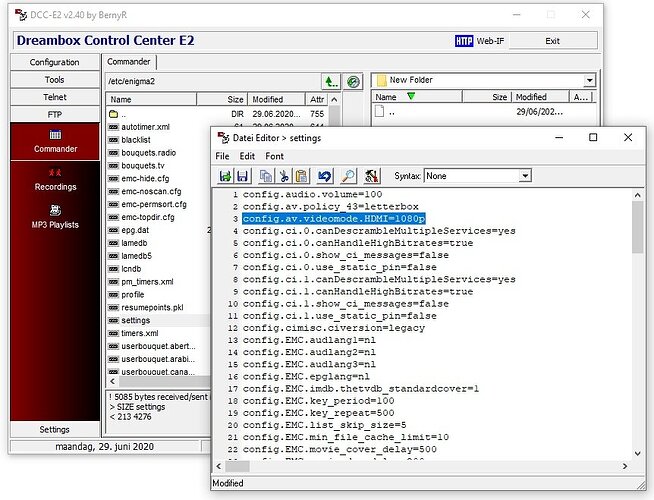Viewport: 654px width, 500px height.
Task: Click the green up-directory arrow icon
Action: click(331, 81)
